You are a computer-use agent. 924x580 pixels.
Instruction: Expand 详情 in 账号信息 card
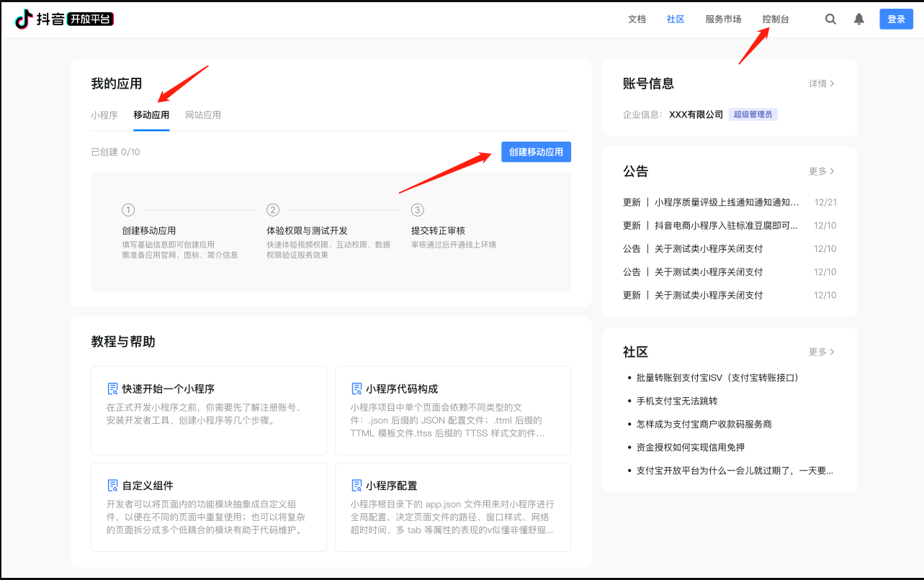coord(822,83)
